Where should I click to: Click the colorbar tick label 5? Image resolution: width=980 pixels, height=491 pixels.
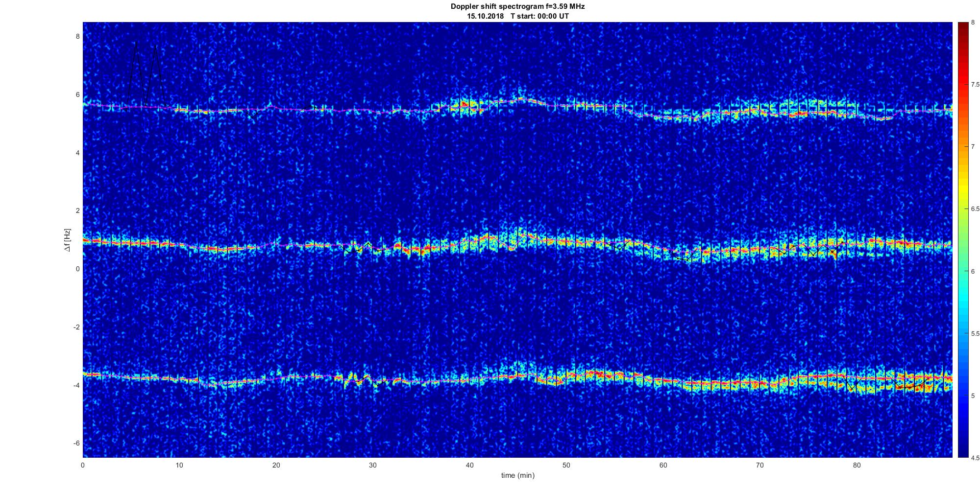(973, 396)
